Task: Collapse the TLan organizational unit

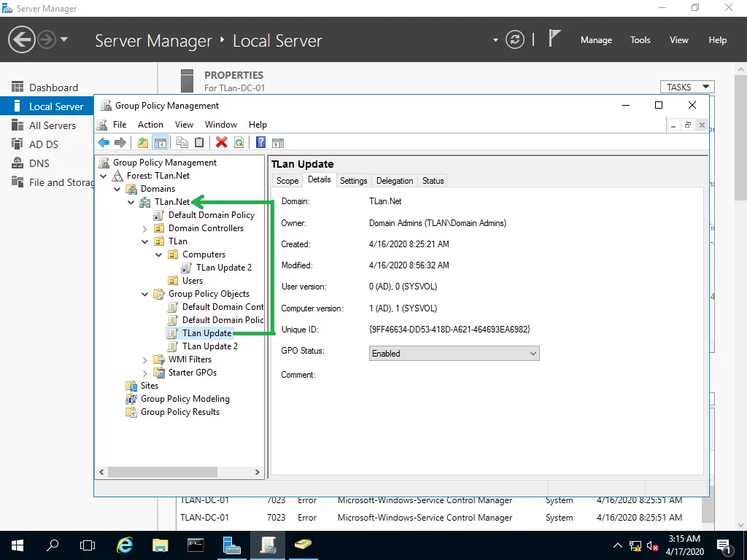Action: pos(145,241)
